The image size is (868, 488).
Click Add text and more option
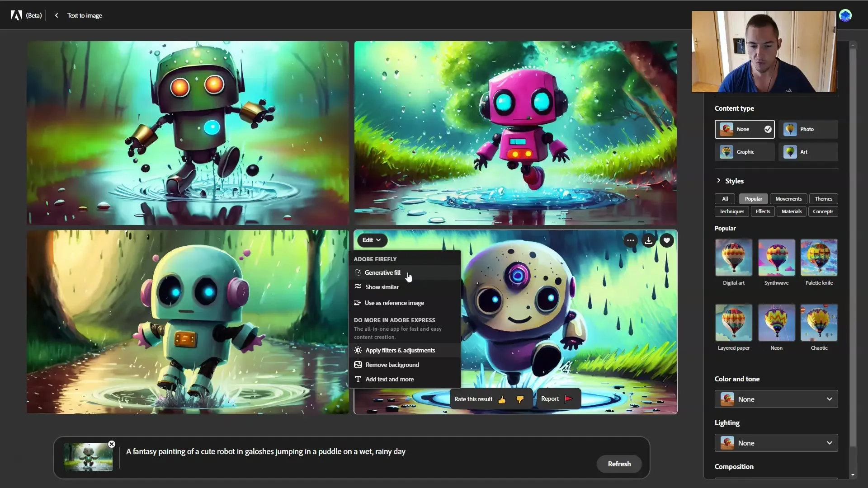tap(390, 379)
